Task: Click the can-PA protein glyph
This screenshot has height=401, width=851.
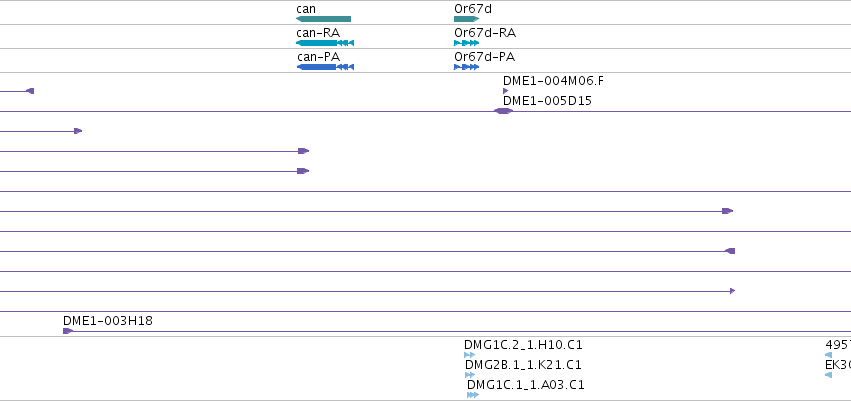Action: (x=325, y=67)
